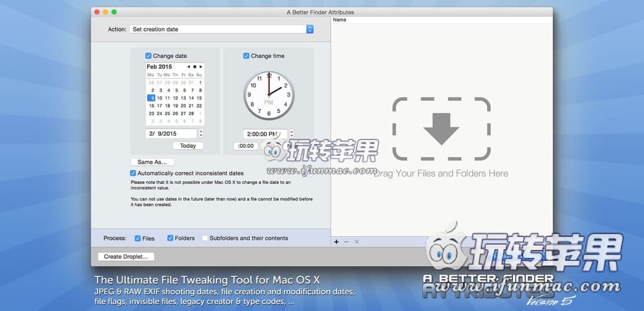Toggle Automatically correct inconsistent dates

pos(133,173)
